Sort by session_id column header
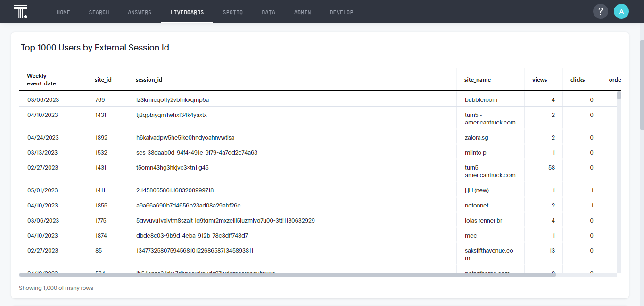 pos(149,80)
